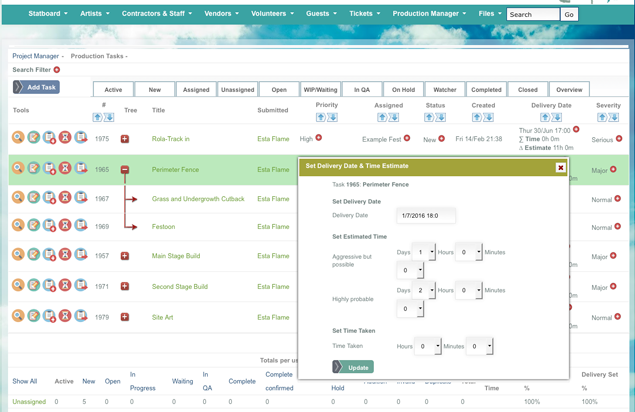This screenshot has width=635, height=412.
Task: Click the clipboard icon for Second Stage Build
Action: 50,286
